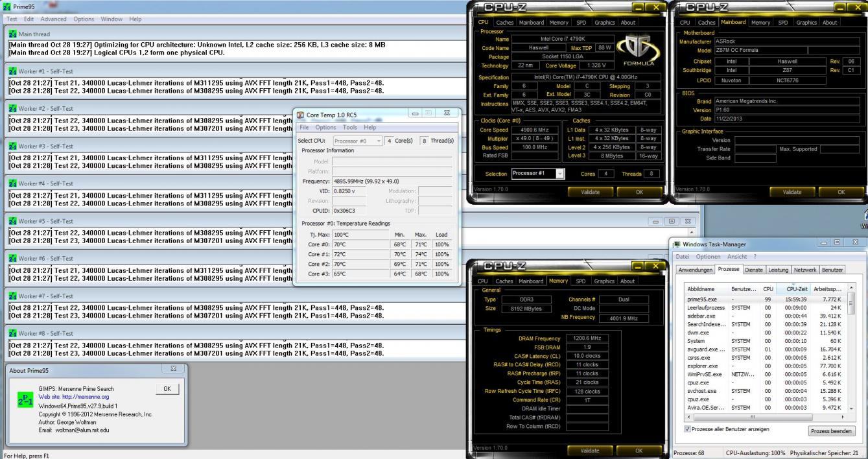Viewport: 868px width, 459px height.
Task: Switch to SPD tab in CPU-Z Mainboard window
Action: [x=782, y=22]
